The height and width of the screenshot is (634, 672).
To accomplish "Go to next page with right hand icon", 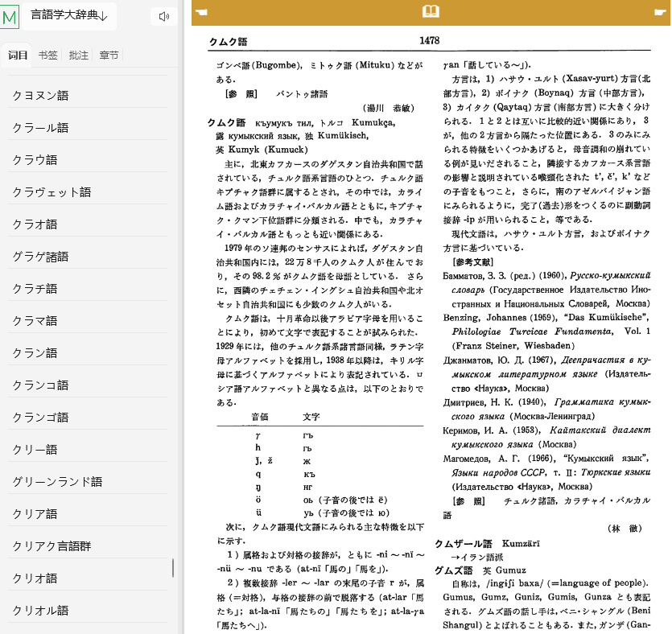I will coord(660,12).
